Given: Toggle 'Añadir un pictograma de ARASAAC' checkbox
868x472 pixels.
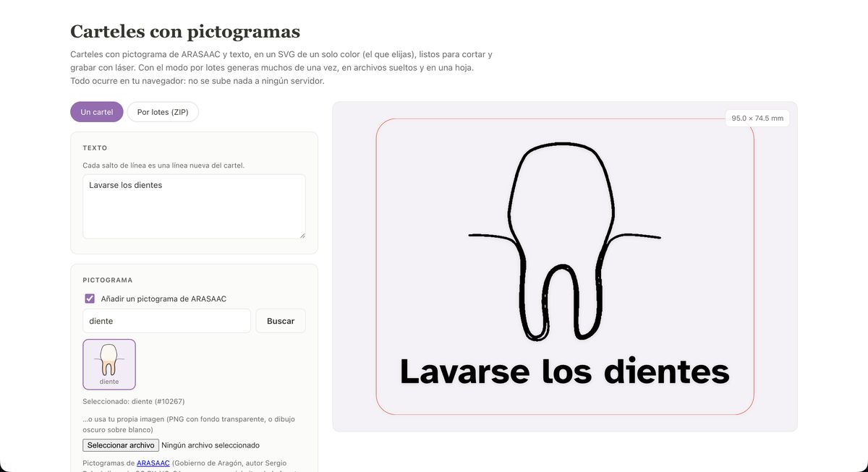Looking at the screenshot, I should coord(90,299).
